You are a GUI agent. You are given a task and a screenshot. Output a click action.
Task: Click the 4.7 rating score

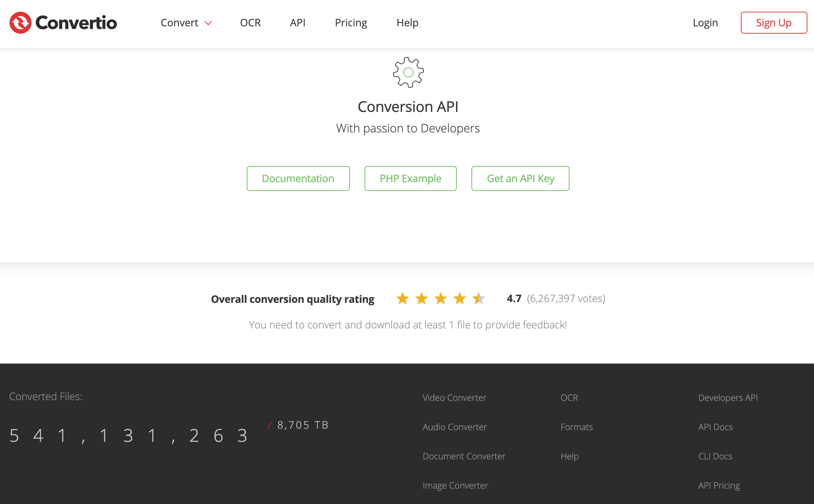513,298
